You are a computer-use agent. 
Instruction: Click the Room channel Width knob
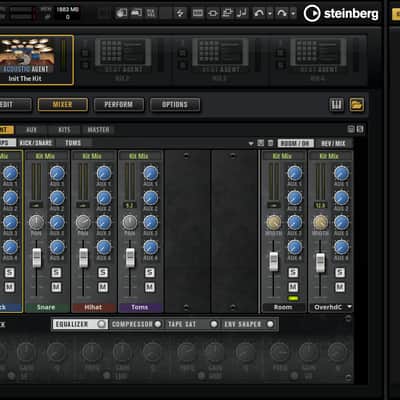pyautogui.click(x=273, y=223)
